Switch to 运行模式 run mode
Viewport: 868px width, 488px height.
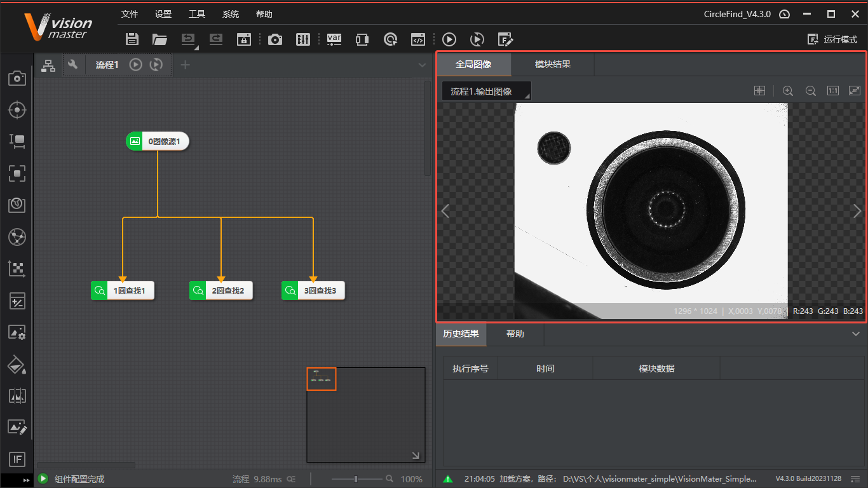(x=832, y=39)
